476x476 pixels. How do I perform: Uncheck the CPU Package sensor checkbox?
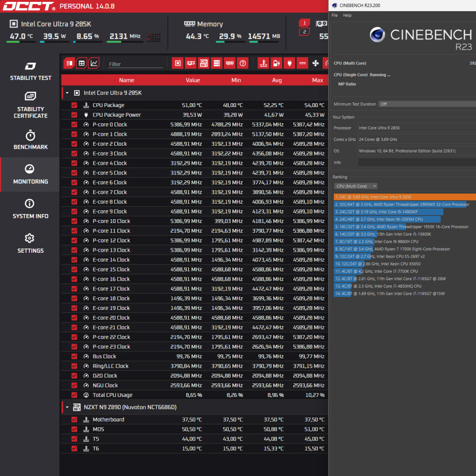(74, 105)
